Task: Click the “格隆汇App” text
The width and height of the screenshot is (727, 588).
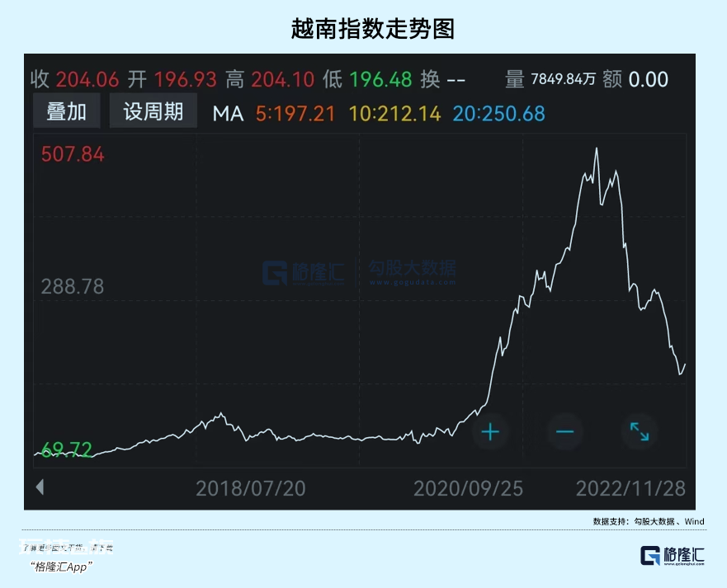Action: 61,567
